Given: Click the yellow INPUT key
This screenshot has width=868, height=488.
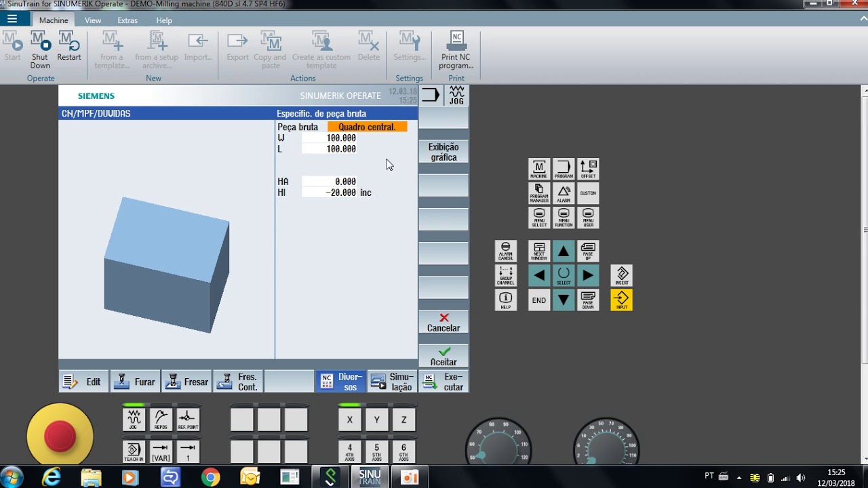Looking at the screenshot, I should [x=622, y=300].
